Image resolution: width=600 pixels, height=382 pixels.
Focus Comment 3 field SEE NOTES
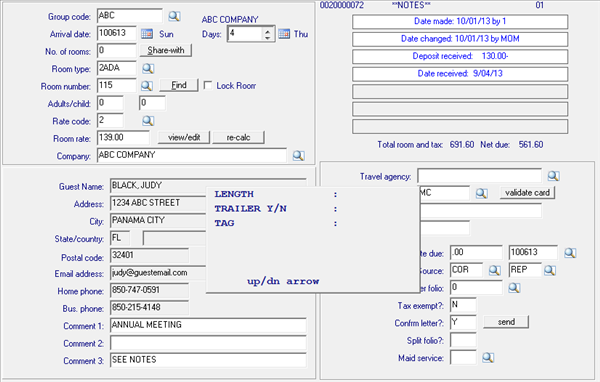(208, 360)
